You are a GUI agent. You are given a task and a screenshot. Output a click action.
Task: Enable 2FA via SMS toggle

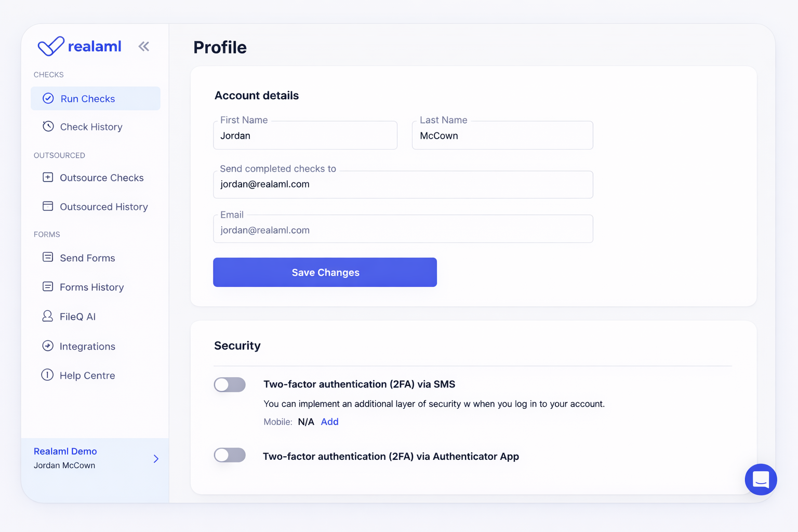230,384
